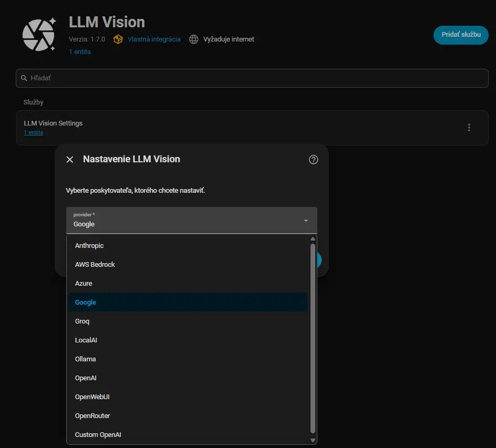The height and width of the screenshot is (448, 496).
Task: Click the Nastavenie LLM Vision dialog title
Action: 131,159
